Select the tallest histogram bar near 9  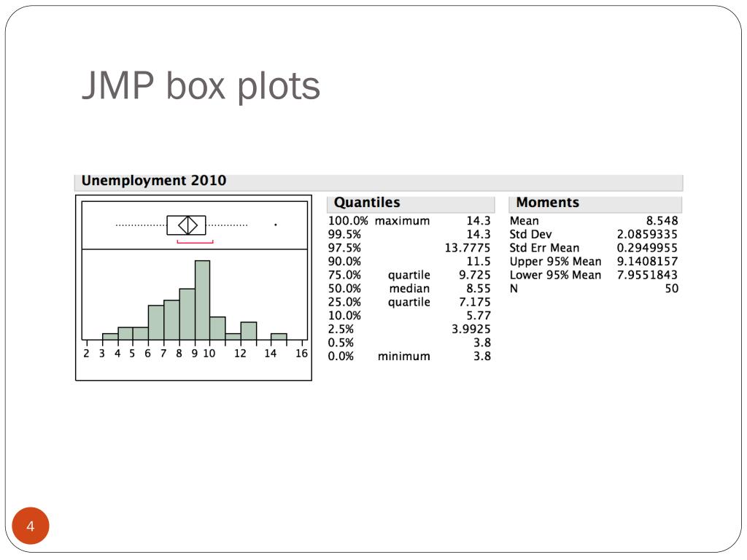click(203, 300)
